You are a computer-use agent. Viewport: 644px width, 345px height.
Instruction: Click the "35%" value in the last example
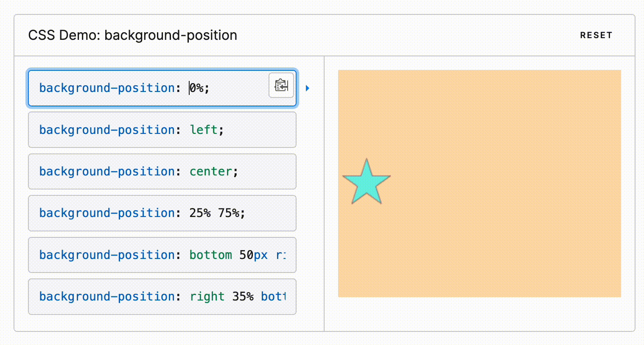click(243, 297)
